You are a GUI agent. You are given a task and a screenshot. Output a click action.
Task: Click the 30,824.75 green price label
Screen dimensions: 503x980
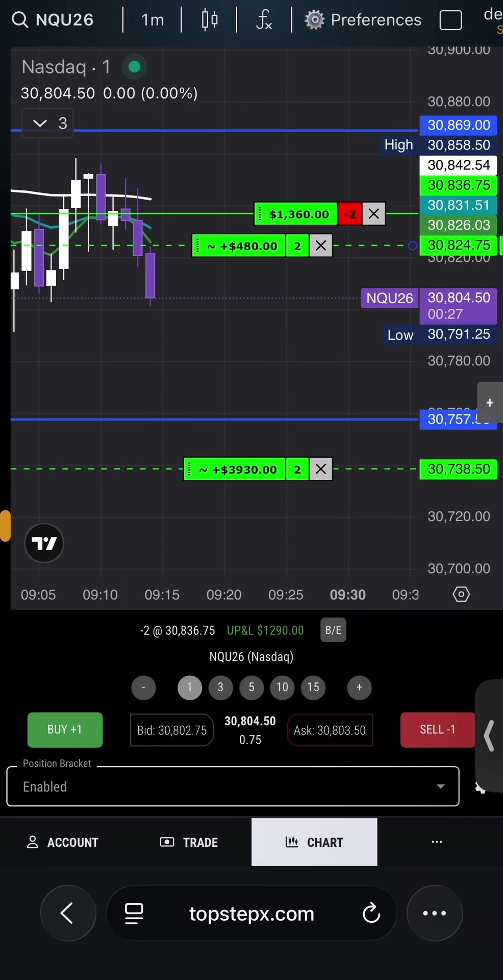(458, 245)
